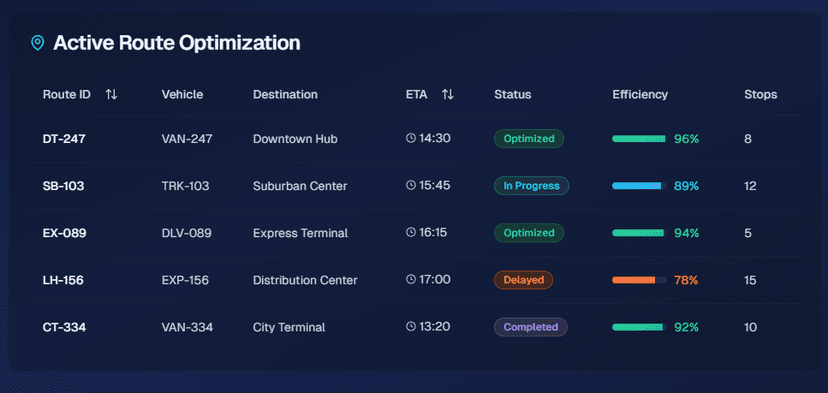Viewport: 828px width, 393px height.
Task: Click the 92% efficiency value
Action: point(686,327)
